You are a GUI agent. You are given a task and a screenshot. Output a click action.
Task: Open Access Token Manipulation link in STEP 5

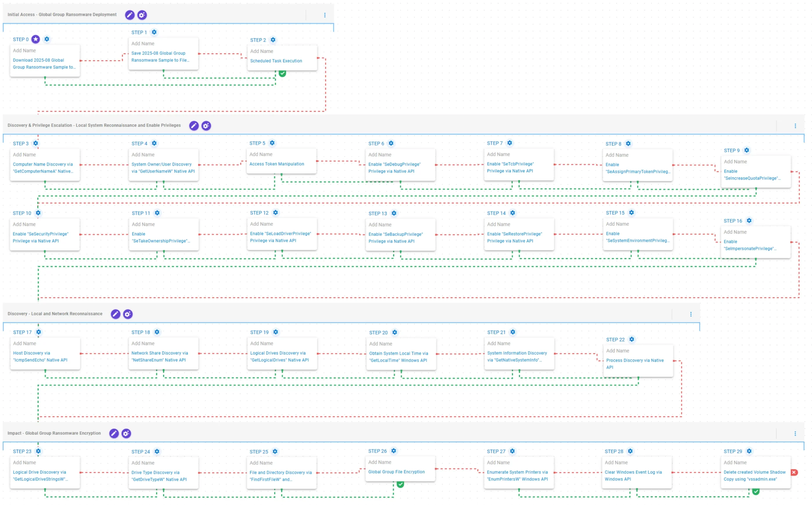click(277, 164)
